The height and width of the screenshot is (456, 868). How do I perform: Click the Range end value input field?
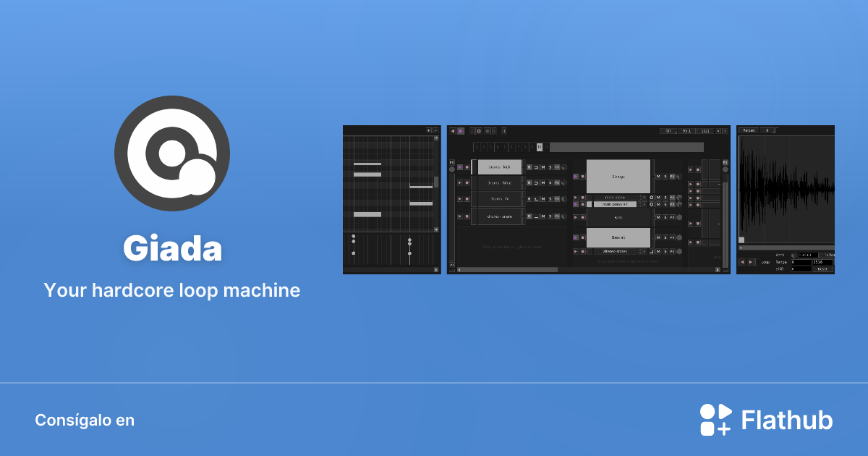click(x=825, y=262)
